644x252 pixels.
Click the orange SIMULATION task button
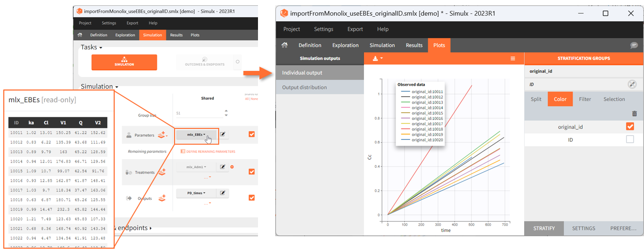click(124, 62)
